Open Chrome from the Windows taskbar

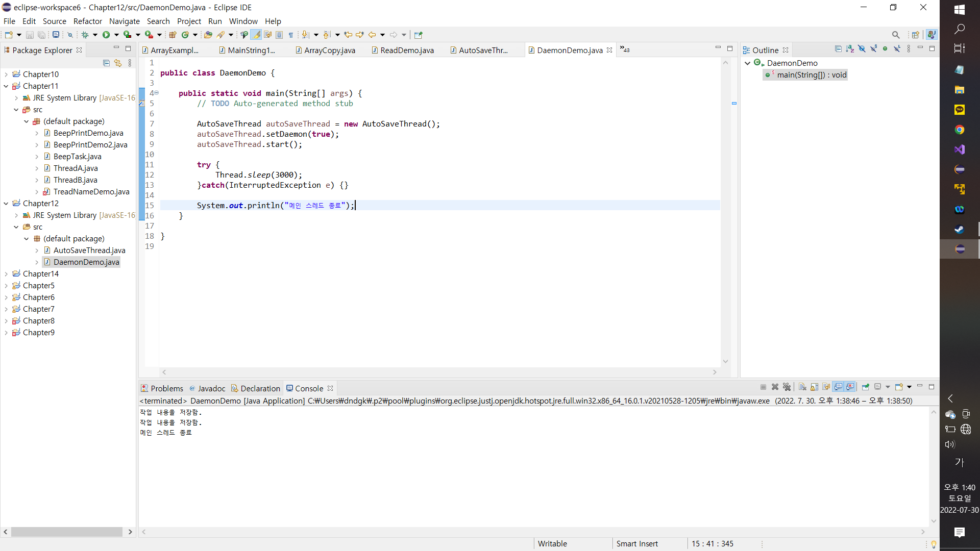(959, 130)
